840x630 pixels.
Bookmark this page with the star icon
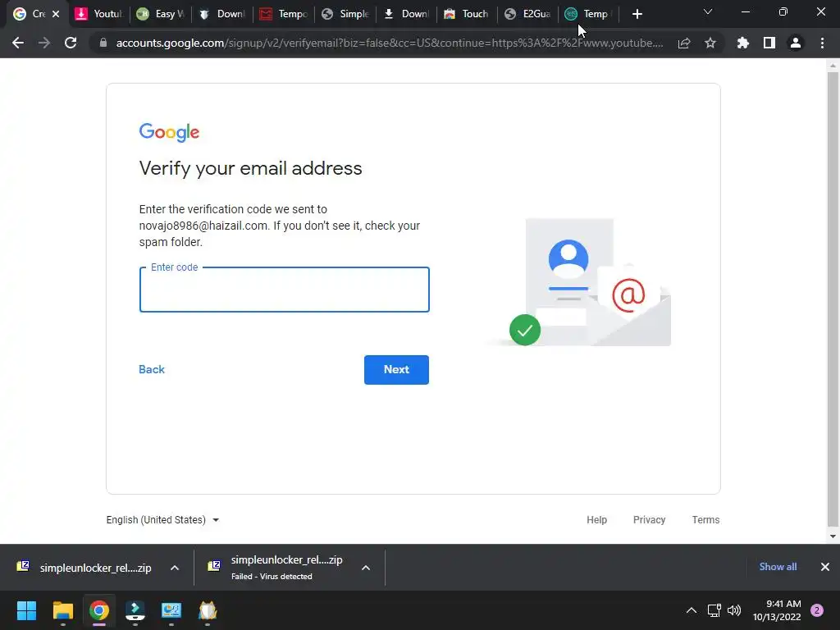(710, 43)
